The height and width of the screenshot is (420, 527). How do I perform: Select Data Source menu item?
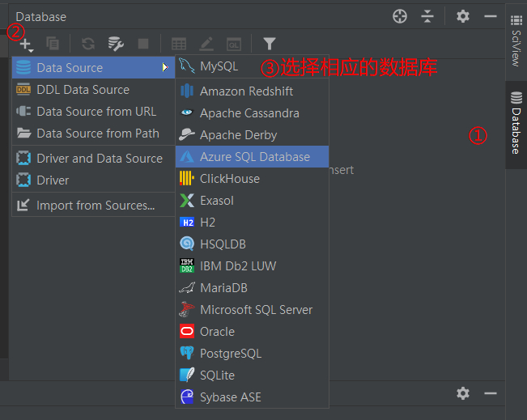93,67
